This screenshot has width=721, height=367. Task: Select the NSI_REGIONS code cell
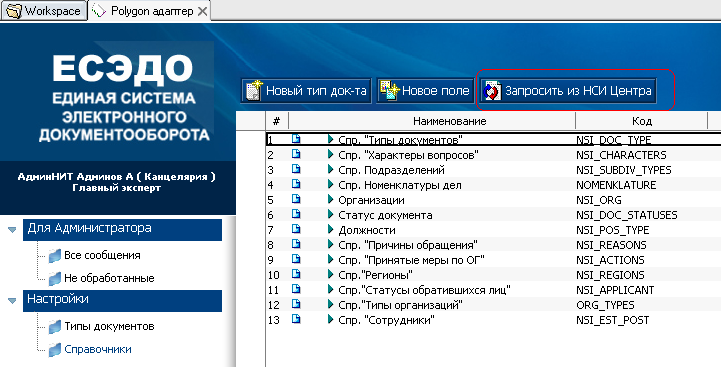(x=610, y=275)
